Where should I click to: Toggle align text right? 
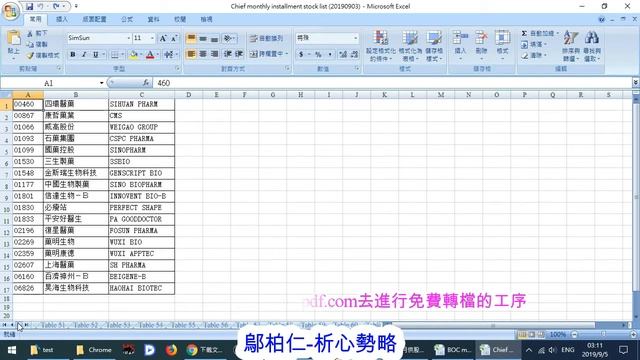214,54
